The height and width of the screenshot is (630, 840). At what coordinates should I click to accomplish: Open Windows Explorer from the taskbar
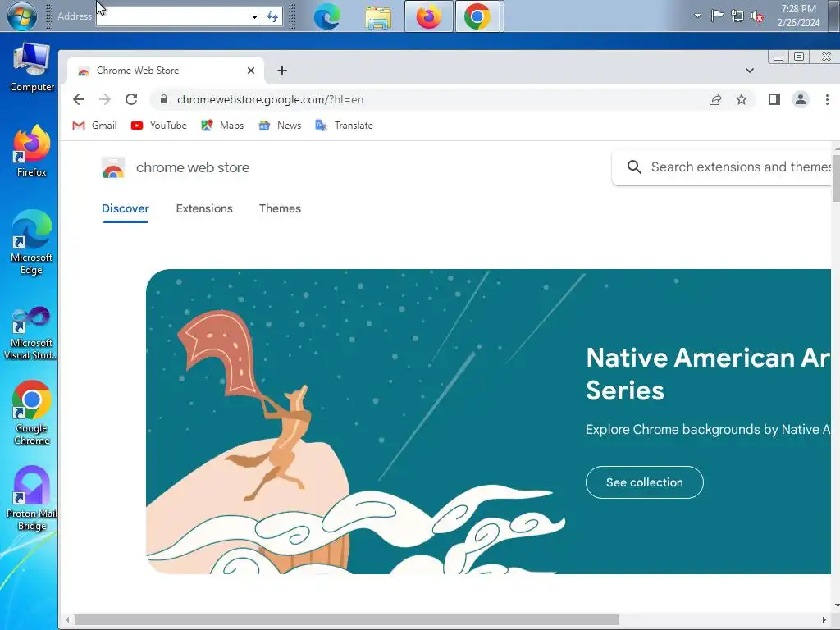[x=378, y=16]
